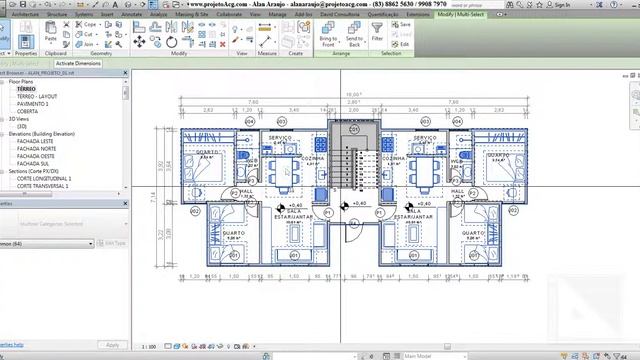Select the Move tool in Modify panel
This screenshot has width=640, height=360.
[139, 42]
